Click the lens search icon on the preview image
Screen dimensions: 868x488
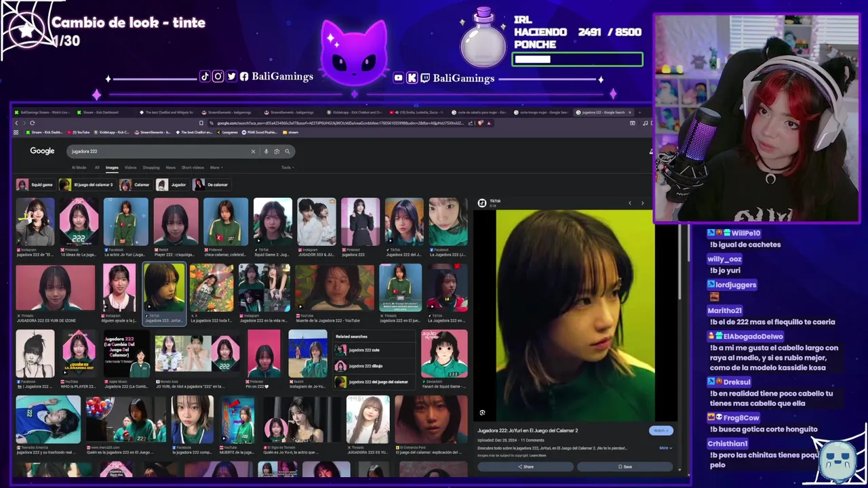click(x=482, y=412)
